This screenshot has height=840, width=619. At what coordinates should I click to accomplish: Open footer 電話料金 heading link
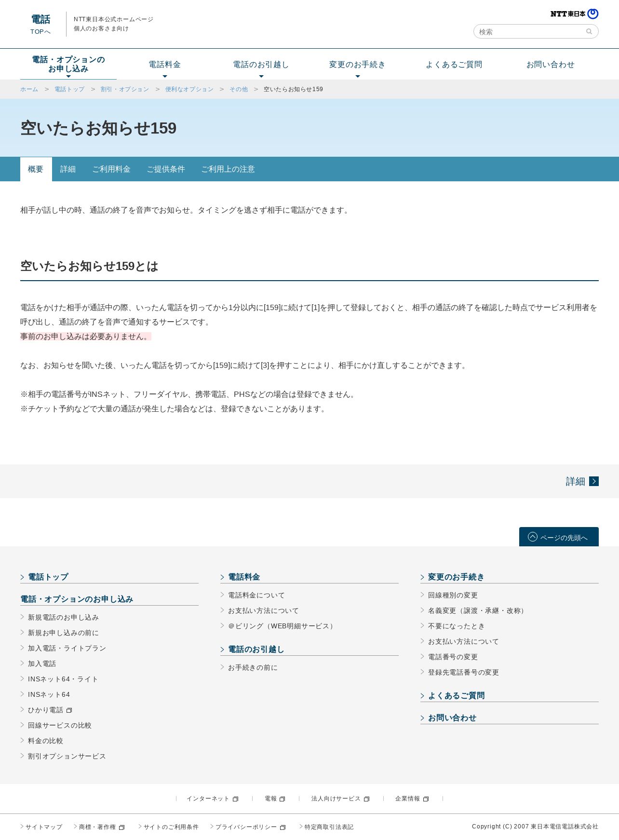(x=244, y=577)
